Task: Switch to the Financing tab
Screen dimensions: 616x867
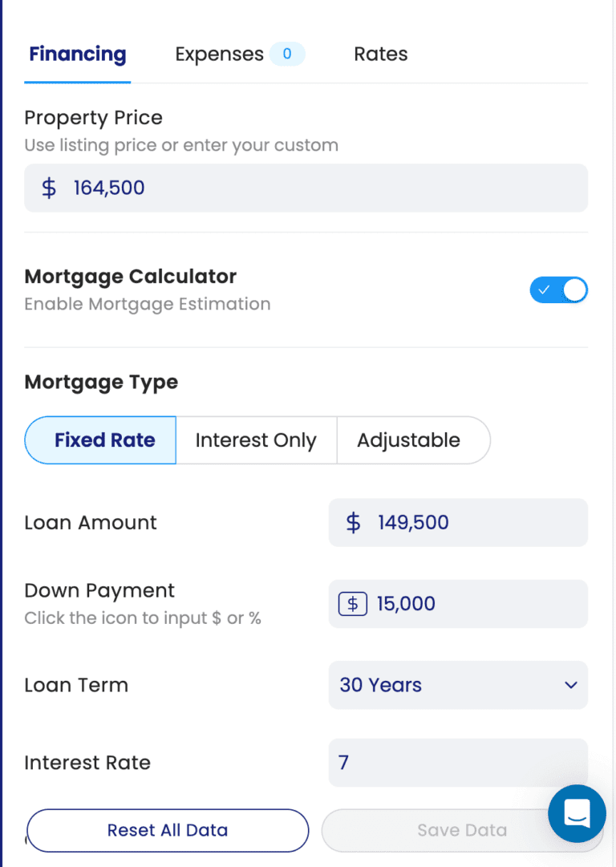Action: pos(77,55)
